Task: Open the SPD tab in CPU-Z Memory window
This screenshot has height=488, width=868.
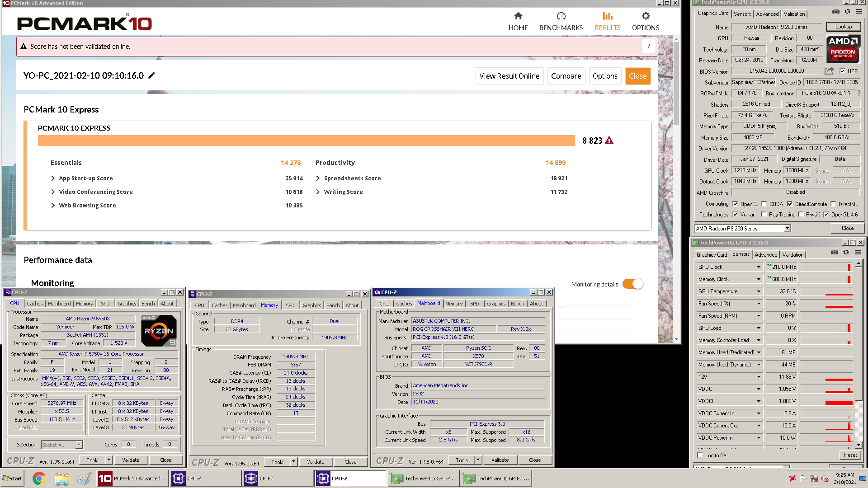Action: pos(290,305)
